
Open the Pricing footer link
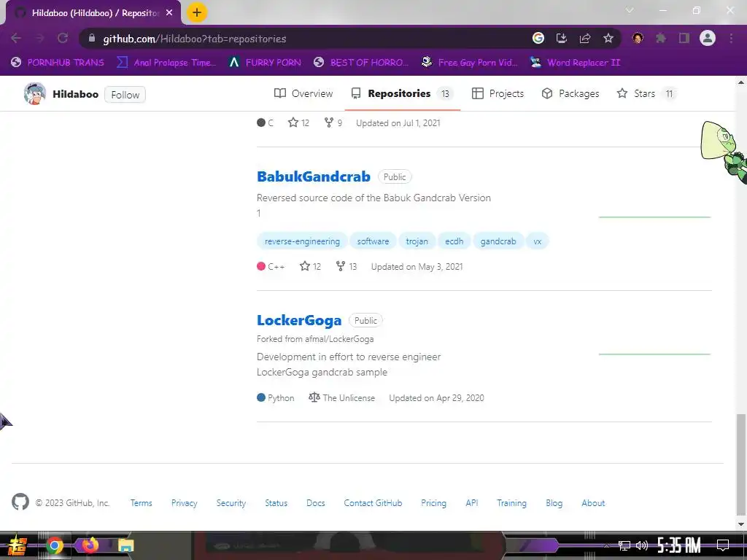[x=433, y=503]
